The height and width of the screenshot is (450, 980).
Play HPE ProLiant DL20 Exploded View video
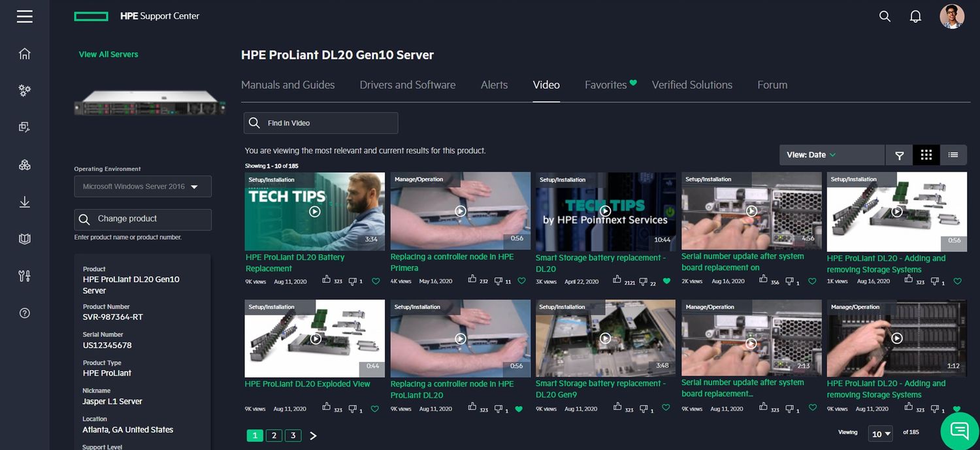pos(316,338)
